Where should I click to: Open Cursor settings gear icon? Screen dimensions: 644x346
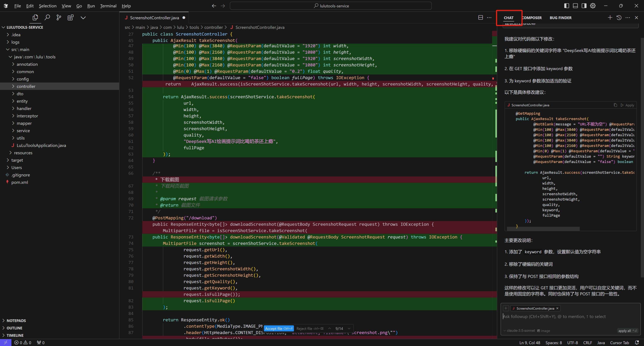point(593,6)
